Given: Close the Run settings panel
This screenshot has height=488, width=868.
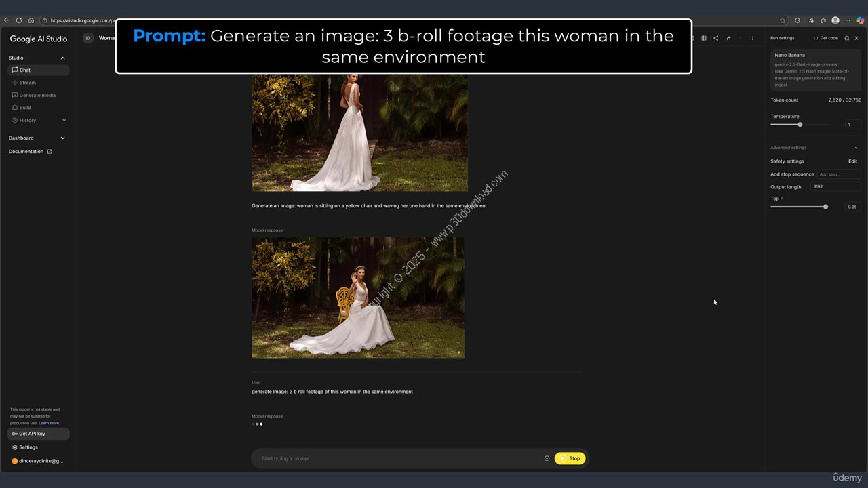Looking at the screenshot, I should coord(856,38).
